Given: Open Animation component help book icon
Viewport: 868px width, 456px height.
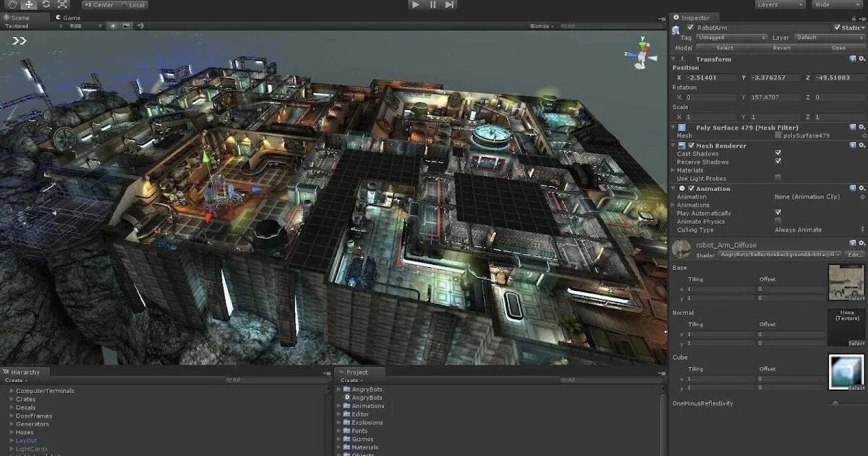Looking at the screenshot, I should point(853,188).
